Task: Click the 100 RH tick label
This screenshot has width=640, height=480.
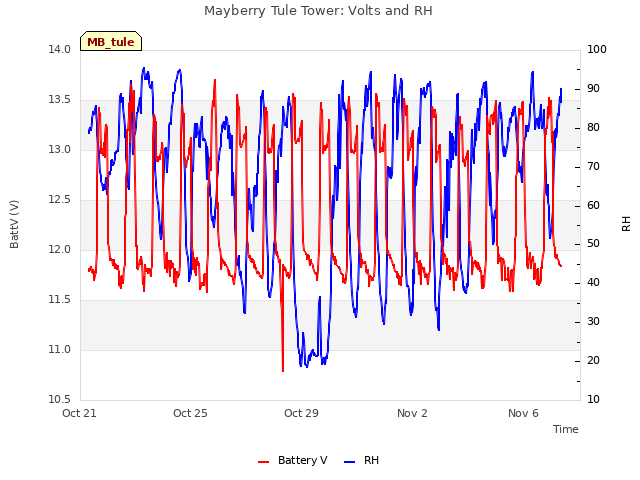Action: (597, 49)
